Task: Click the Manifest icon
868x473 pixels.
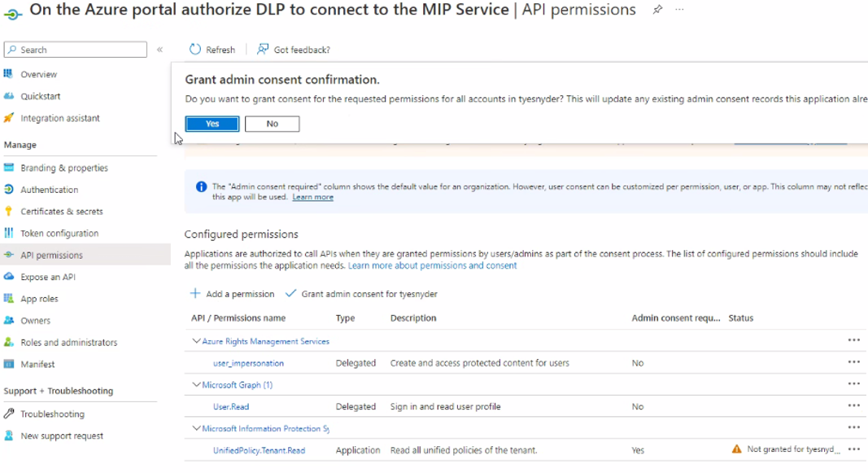Action: coord(8,364)
